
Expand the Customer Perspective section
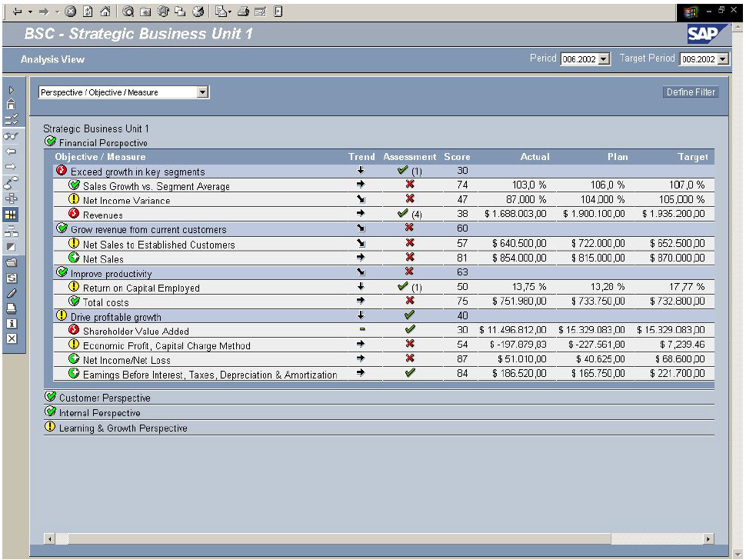[x=105, y=398]
